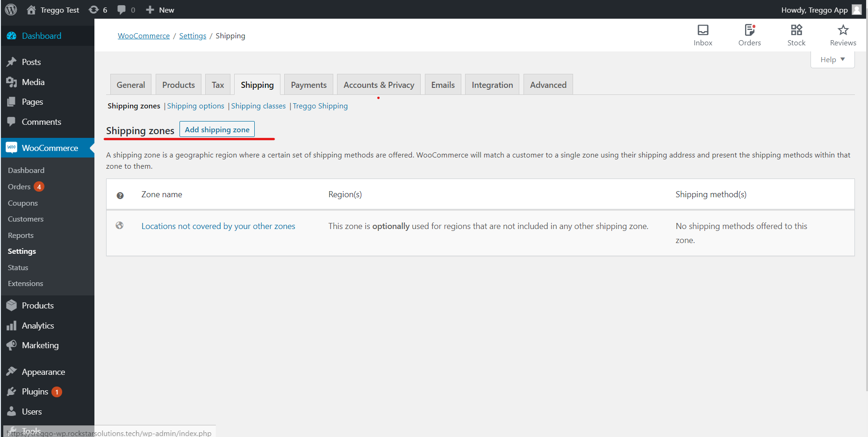Screen dimensions: 868x437
Task: Switch to the Payments settings tab
Action: pos(308,85)
